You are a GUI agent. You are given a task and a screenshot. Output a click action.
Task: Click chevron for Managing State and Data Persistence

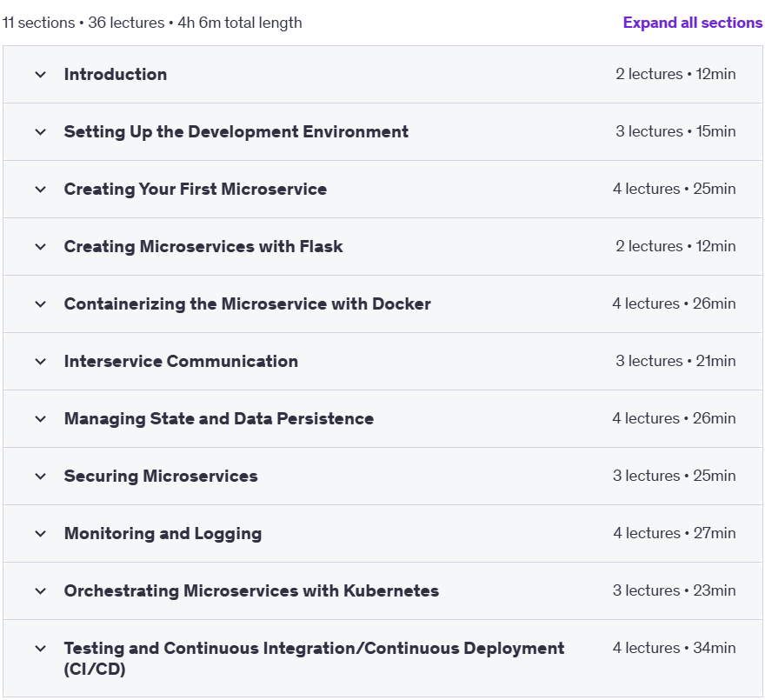click(41, 419)
